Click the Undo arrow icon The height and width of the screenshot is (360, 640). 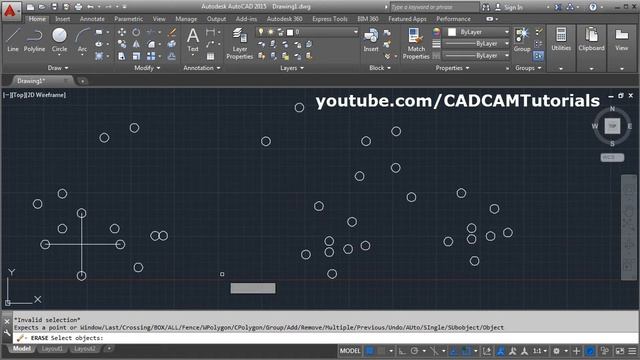coord(90,7)
